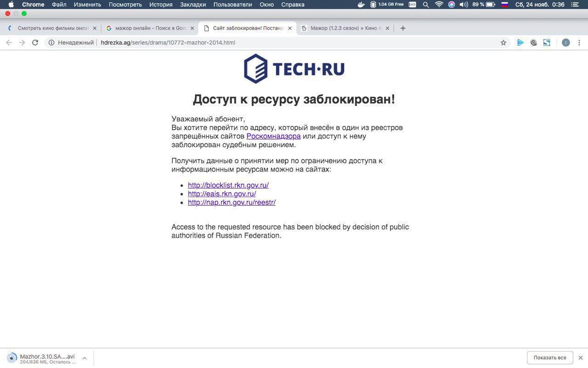Viewport: 588px width, 368px height.
Task: Click the '204/636 МБ' download progress text
Action: click(x=48, y=362)
